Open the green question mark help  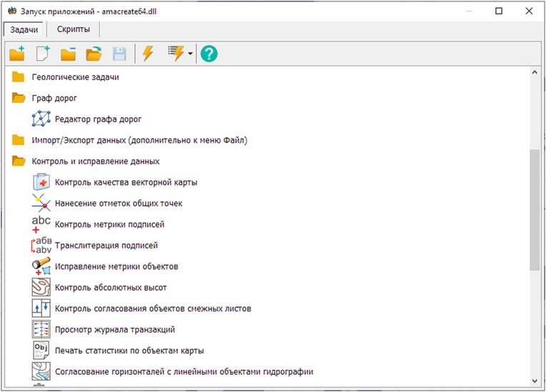coord(209,54)
